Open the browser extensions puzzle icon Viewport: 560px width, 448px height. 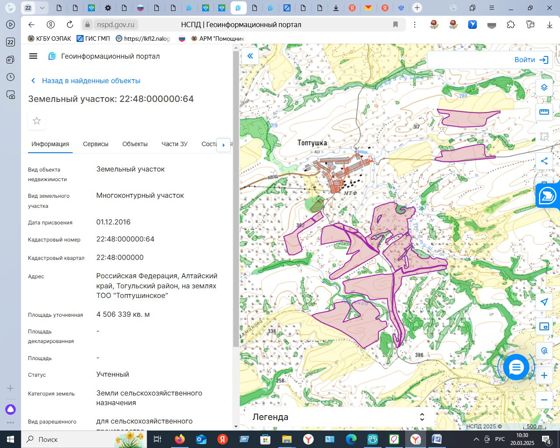pyautogui.click(x=511, y=24)
